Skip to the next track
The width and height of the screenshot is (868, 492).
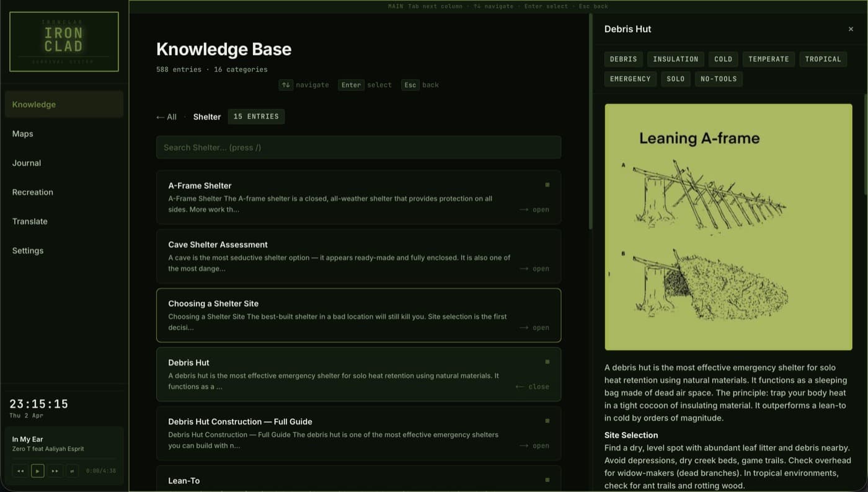pyautogui.click(x=55, y=471)
